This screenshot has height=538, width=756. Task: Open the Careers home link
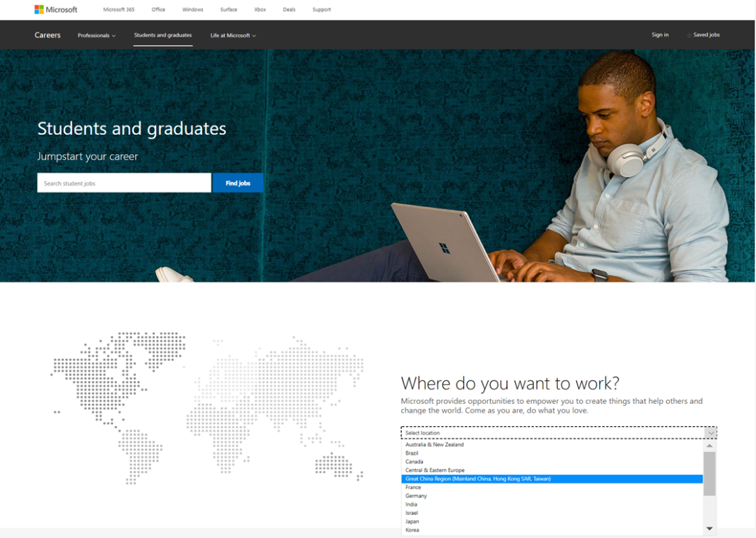[48, 35]
